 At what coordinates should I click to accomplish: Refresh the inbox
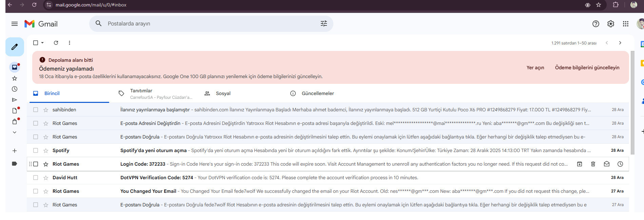[56, 43]
